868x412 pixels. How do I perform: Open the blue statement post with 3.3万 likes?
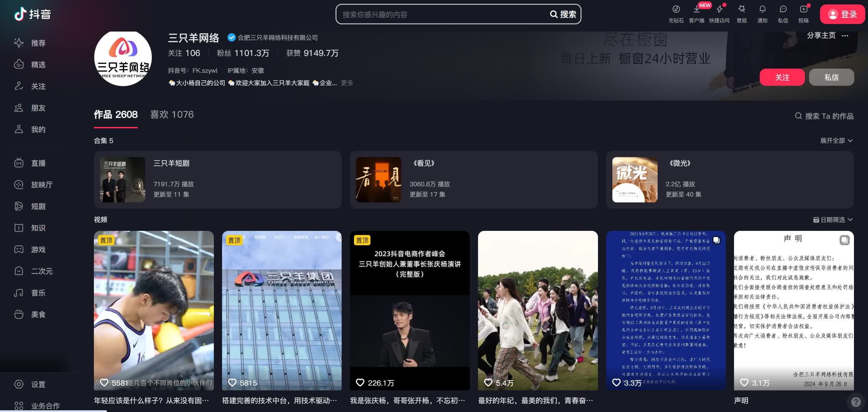tap(666, 310)
